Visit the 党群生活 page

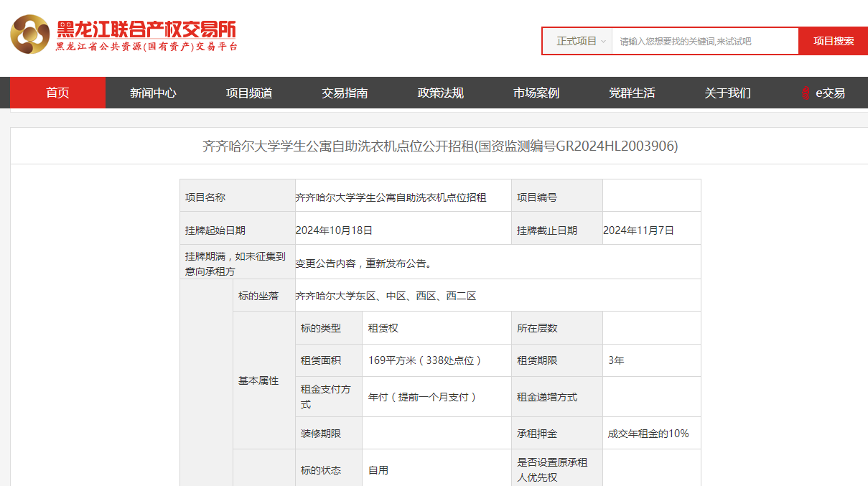tap(632, 93)
